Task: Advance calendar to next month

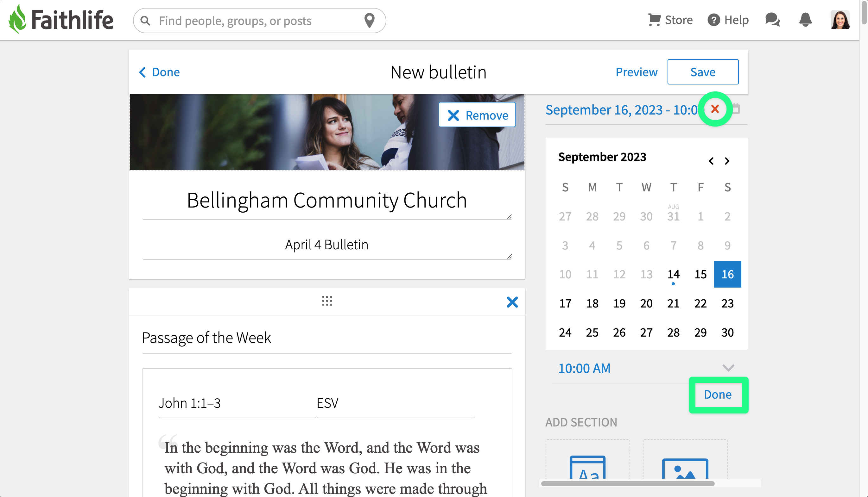Action: point(727,161)
